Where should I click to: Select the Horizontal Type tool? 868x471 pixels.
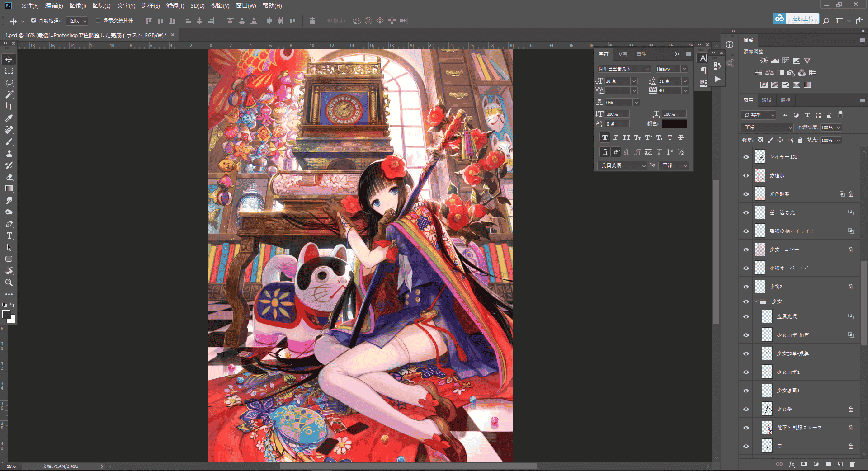9,235
